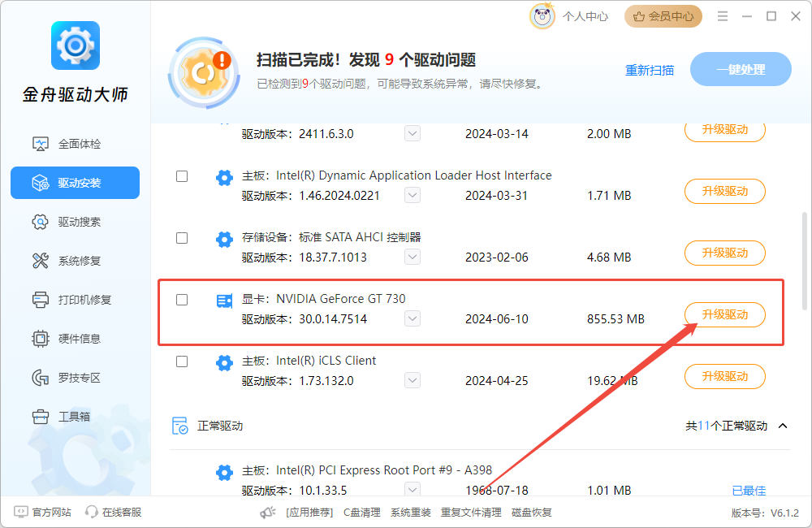The image size is (812, 528).
Task: Click the Intel(R) iCLS Client driver name
Action: pos(326,361)
